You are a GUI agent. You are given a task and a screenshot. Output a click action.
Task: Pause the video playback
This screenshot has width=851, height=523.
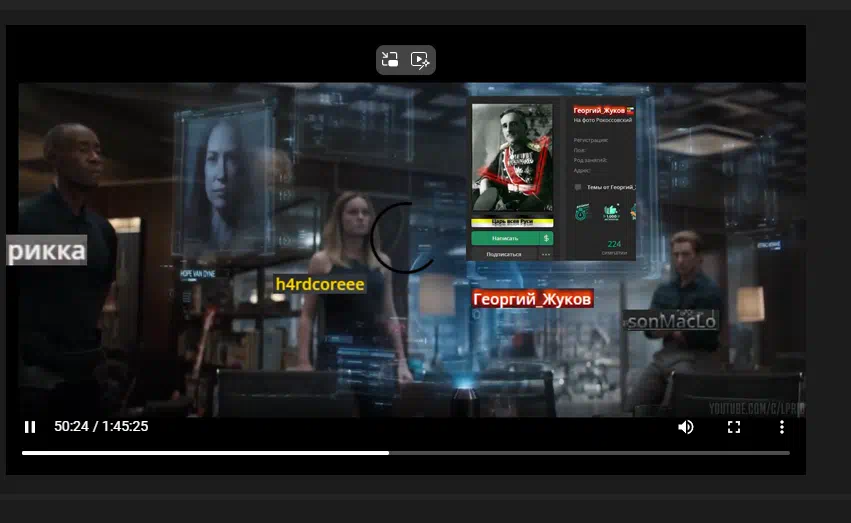[30, 427]
